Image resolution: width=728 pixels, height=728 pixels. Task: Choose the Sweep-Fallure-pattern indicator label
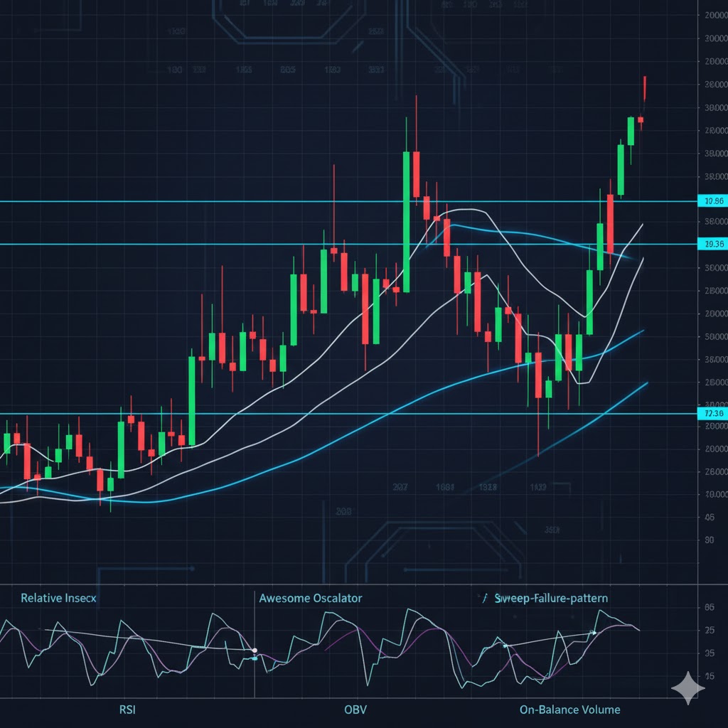[x=551, y=599]
